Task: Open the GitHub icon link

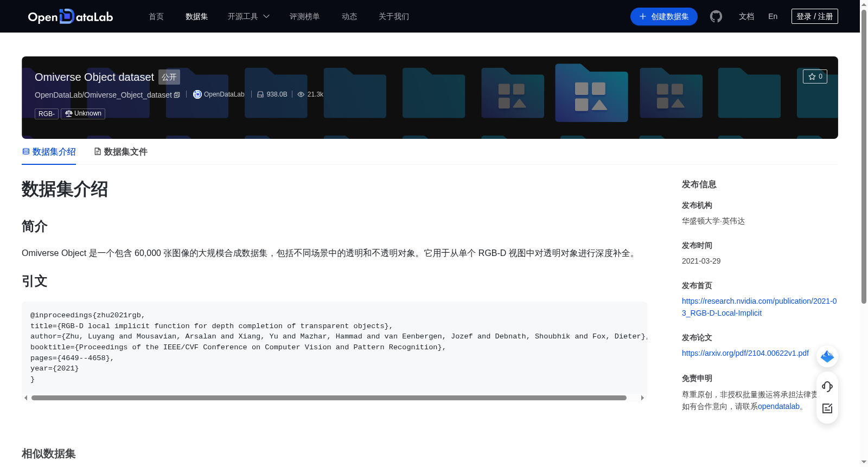Action: coord(716,16)
